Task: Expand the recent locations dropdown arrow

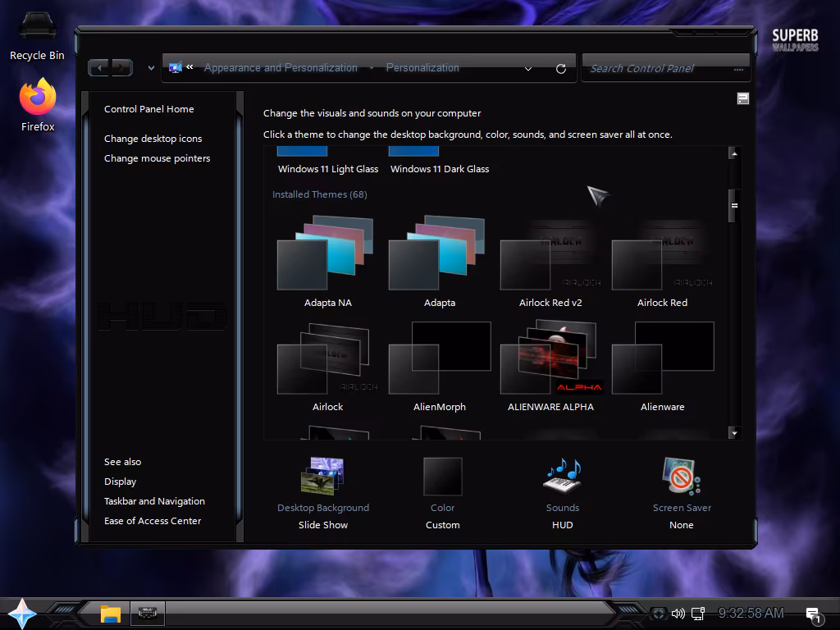Action: point(151,68)
